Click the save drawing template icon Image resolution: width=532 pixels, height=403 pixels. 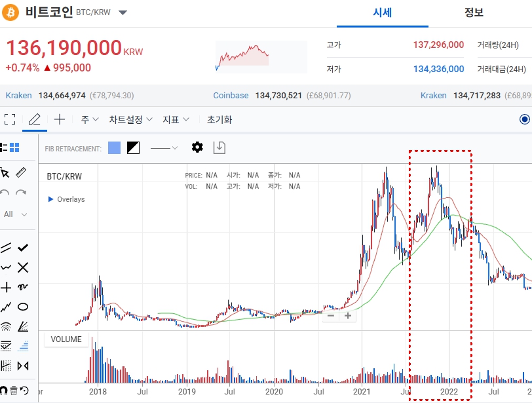(x=219, y=147)
